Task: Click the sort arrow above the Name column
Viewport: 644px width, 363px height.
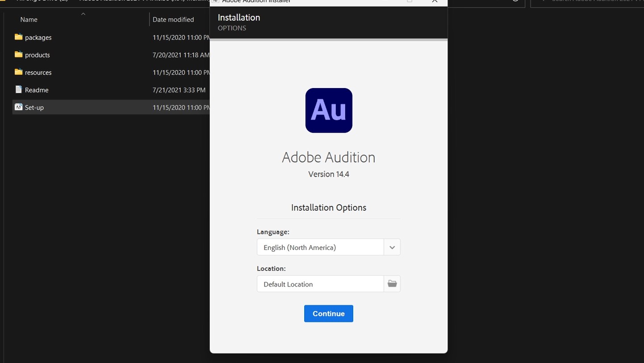Action: click(x=83, y=14)
